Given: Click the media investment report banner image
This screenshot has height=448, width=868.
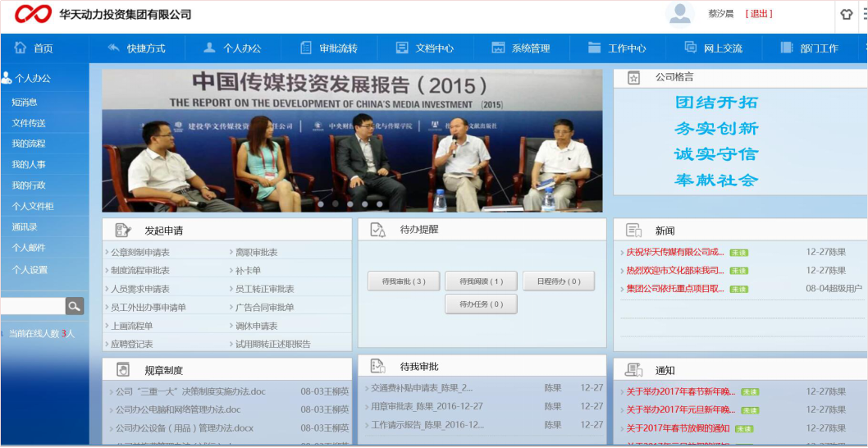Looking at the screenshot, I should pyautogui.click(x=352, y=140).
